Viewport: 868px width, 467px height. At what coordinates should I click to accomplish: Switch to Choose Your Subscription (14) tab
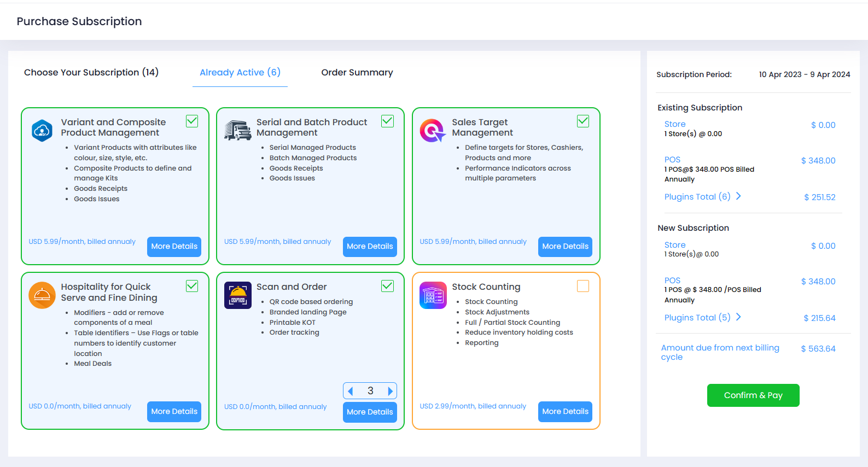click(x=91, y=72)
